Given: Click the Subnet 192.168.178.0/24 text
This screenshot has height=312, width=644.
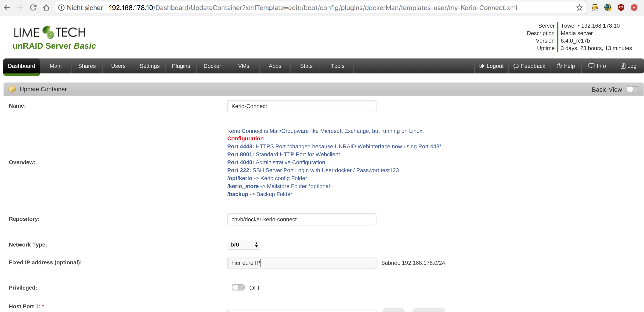Looking at the screenshot, I should [x=413, y=263].
